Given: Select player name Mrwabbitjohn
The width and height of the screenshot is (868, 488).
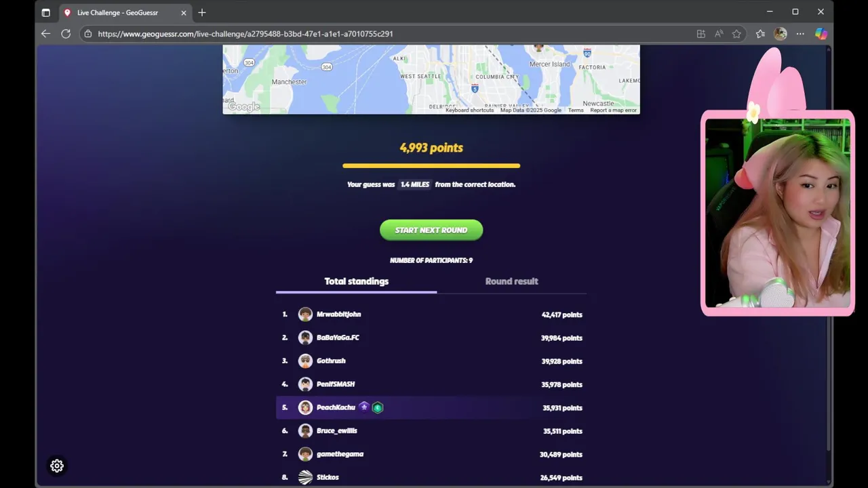Looking at the screenshot, I should pyautogui.click(x=338, y=314).
